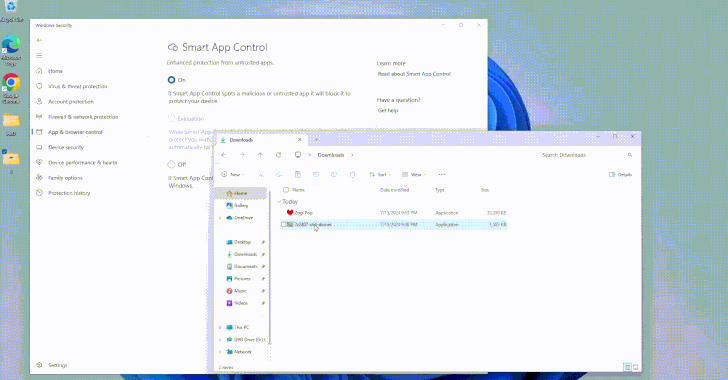Image resolution: width=728 pixels, height=380 pixels.
Task: Click the Settings gear icon in Windows Security
Action: pyautogui.click(x=39, y=365)
